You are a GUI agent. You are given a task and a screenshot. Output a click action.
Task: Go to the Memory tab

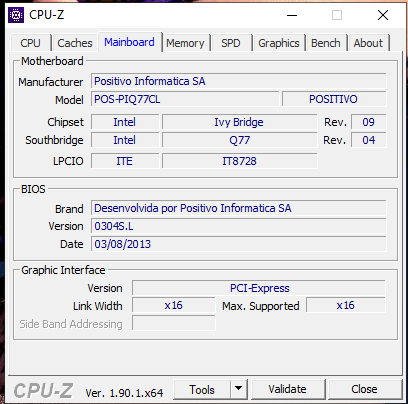[x=185, y=43]
